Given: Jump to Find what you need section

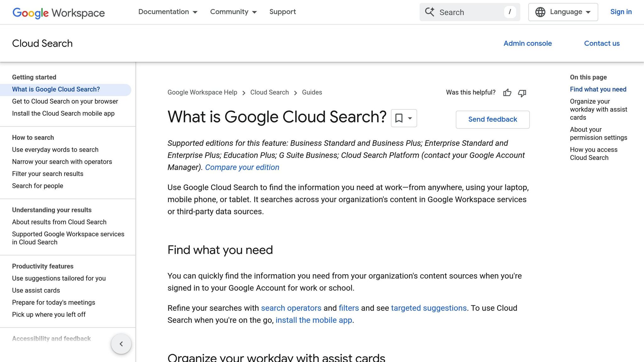Looking at the screenshot, I should (598, 90).
